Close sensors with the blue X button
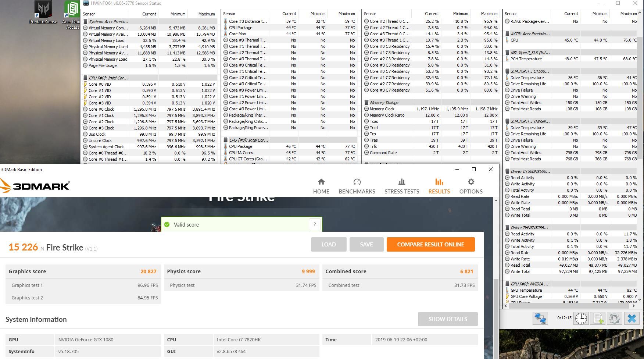 click(x=632, y=318)
